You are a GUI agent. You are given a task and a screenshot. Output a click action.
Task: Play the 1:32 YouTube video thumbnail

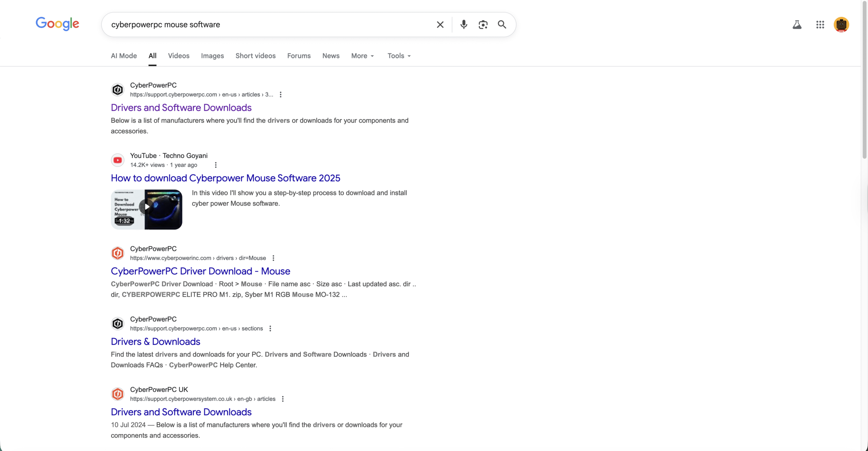tap(146, 209)
